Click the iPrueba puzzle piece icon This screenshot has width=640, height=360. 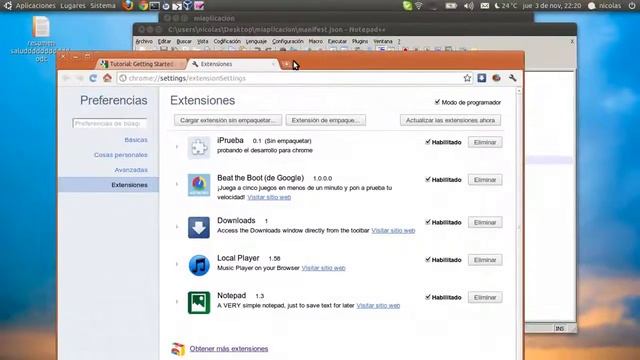[199, 147]
